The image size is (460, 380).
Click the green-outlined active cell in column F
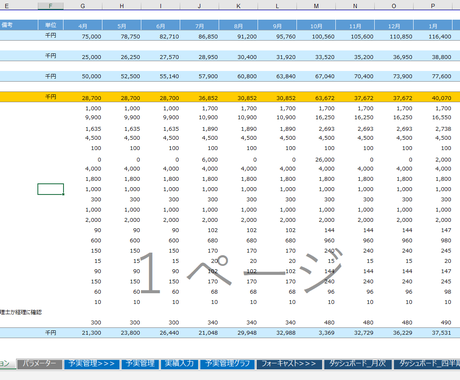click(50, 189)
